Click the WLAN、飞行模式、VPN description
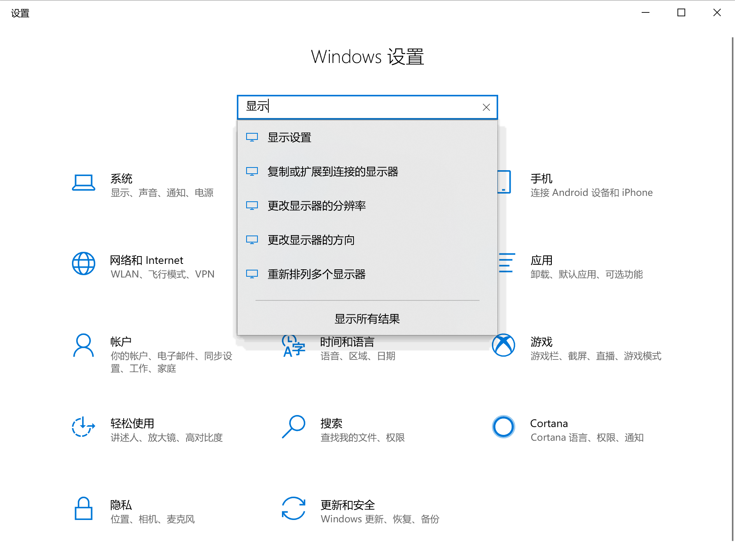The image size is (735, 560). 163,274
